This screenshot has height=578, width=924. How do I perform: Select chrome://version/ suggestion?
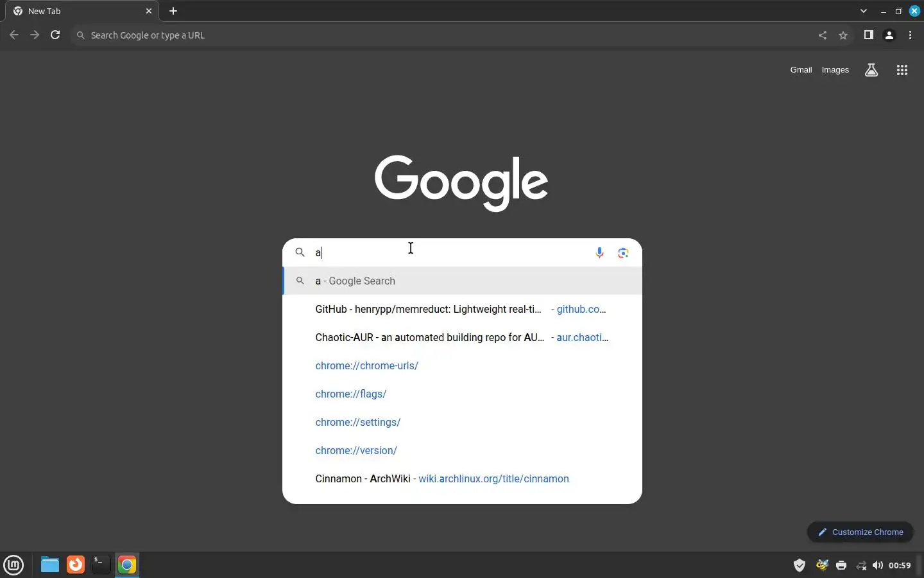[462, 450]
